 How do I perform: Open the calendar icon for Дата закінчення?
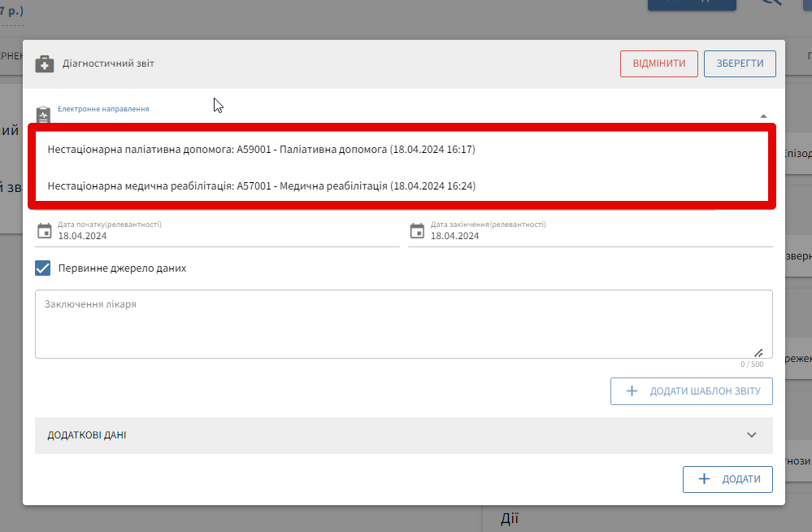point(417,230)
